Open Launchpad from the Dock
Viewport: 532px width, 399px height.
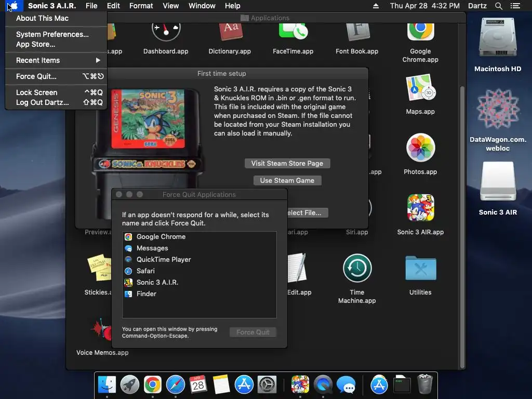click(129, 385)
